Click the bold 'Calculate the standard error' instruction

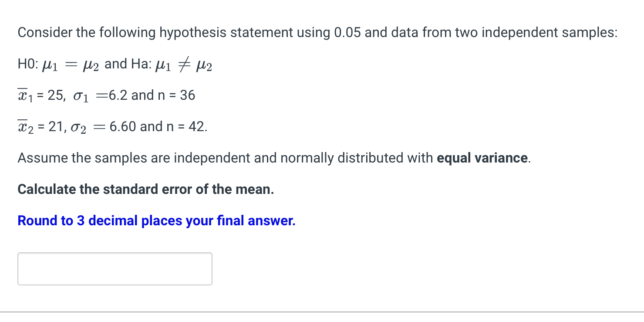click(146, 189)
